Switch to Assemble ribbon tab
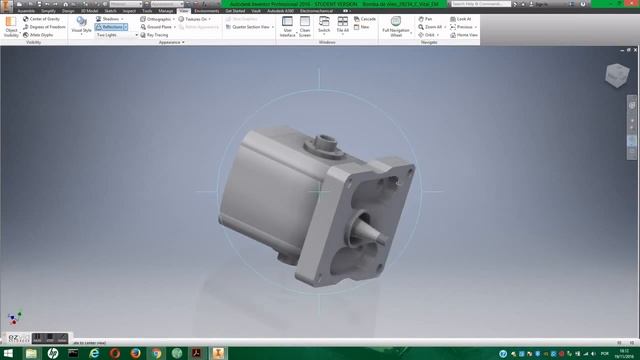Viewport: 640px width, 360px height. click(26, 11)
